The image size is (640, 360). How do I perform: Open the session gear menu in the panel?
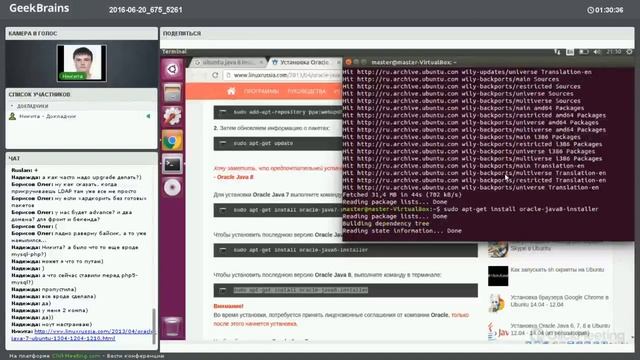pyautogui.click(x=629, y=52)
